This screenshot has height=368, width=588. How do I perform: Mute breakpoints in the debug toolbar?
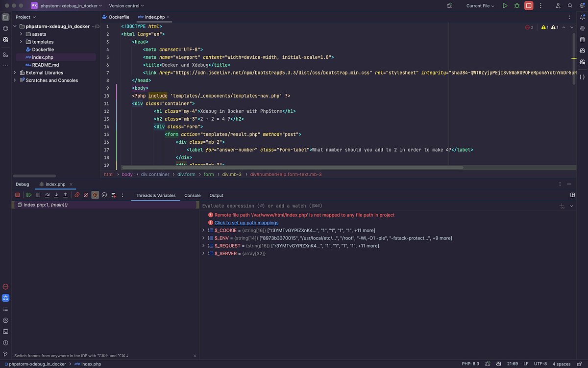85,195
